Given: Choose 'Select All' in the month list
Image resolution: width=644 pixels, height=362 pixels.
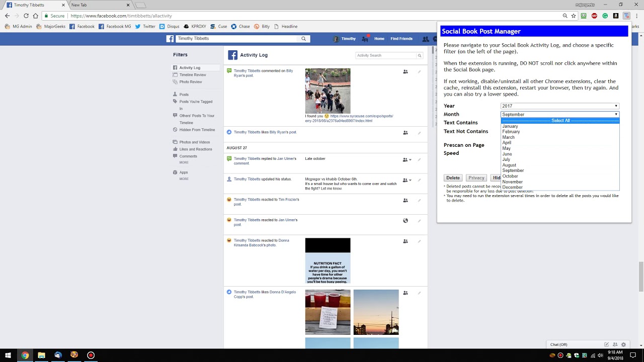Looking at the screenshot, I should (560, 121).
